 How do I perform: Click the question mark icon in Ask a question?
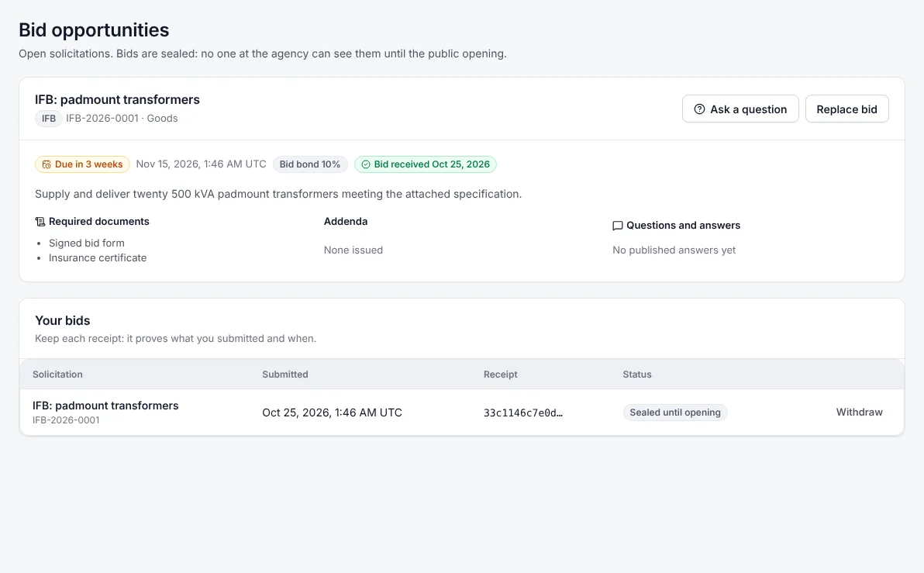coord(699,109)
